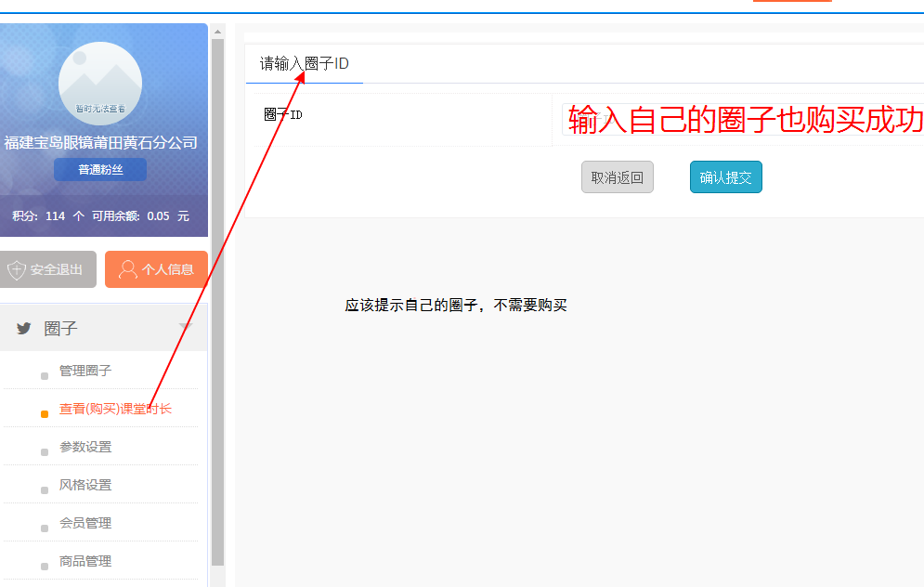Open 查看(购买)课堂时长 in the sidebar
The height and width of the screenshot is (587, 924).
[115, 409]
